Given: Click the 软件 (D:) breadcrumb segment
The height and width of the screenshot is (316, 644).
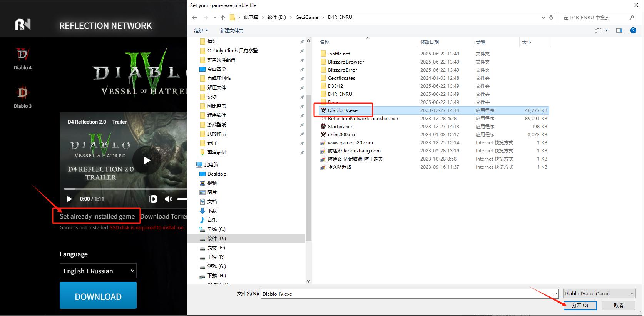Looking at the screenshot, I should [276, 17].
